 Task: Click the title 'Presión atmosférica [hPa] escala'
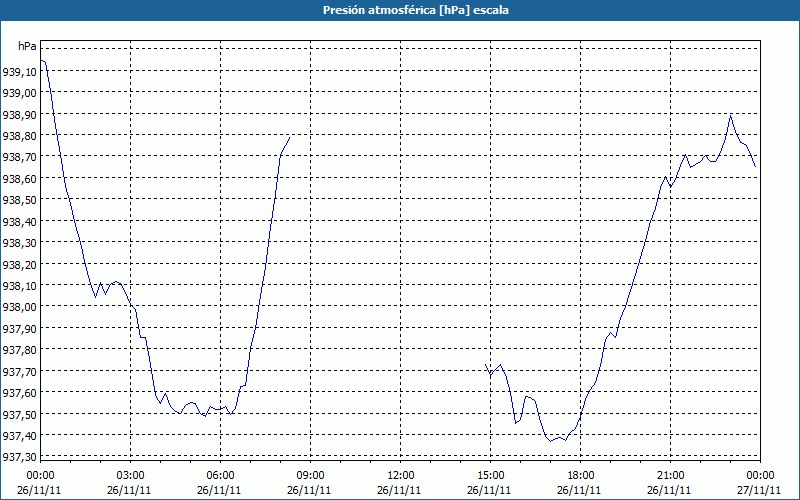(416, 10)
